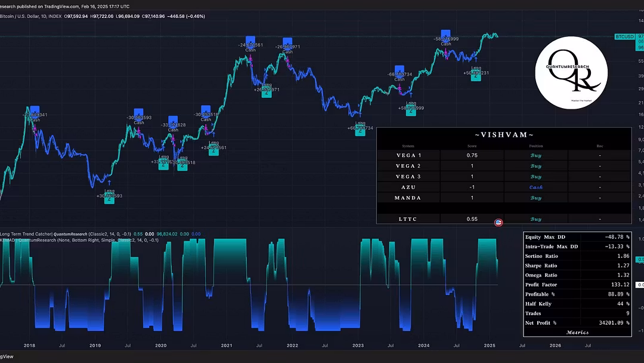
Task: Click the blue Cash marker labeled -58.976999
Action: (x=445, y=35)
